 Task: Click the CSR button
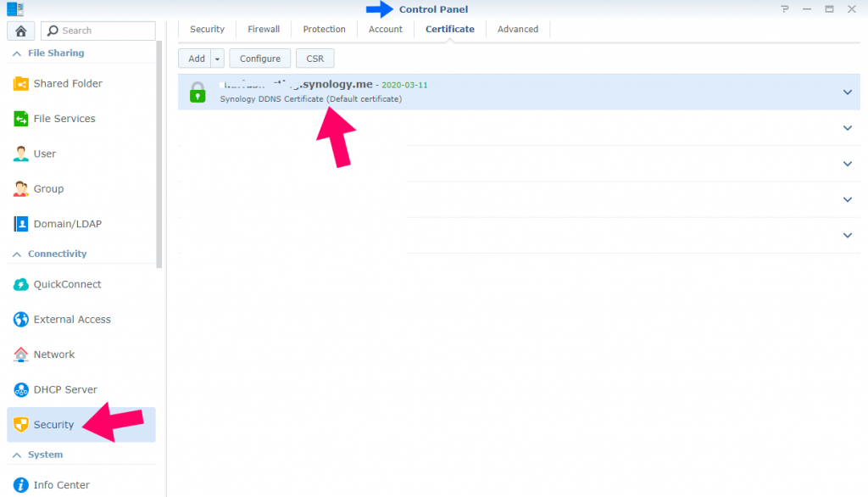pyautogui.click(x=315, y=59)
